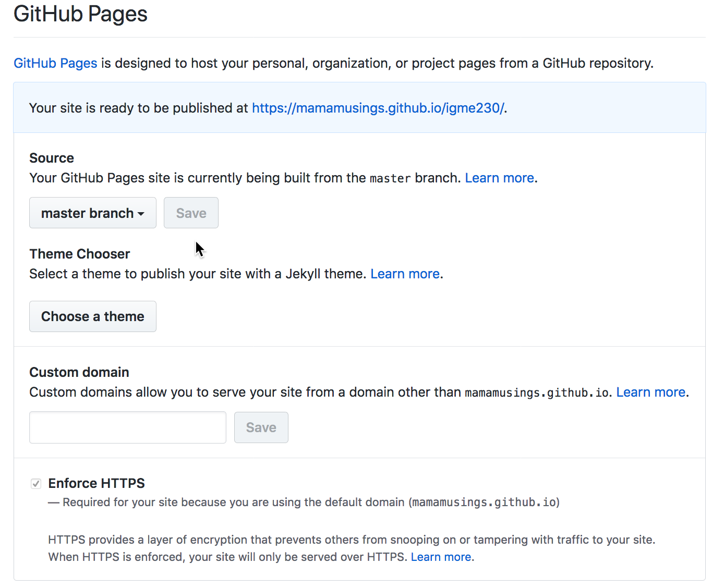Click 'mamamusings.github.io' in custom domain description
The width and height of the screenshot is (724, 588).
point(537,393)
